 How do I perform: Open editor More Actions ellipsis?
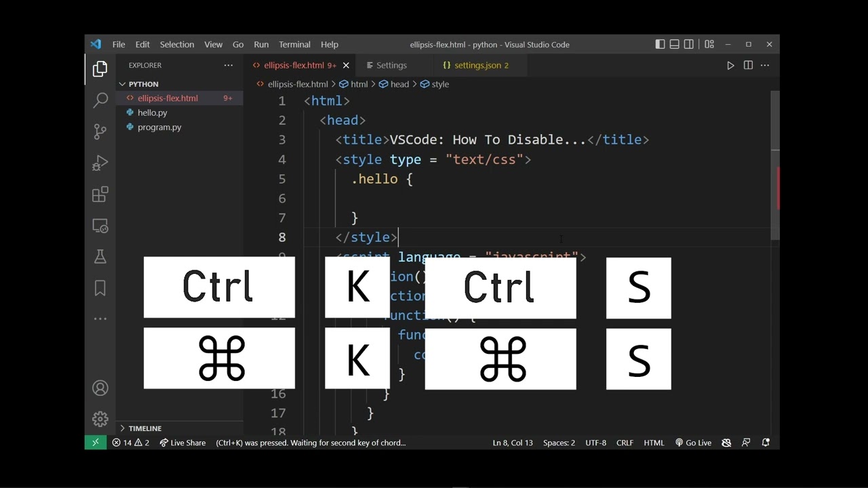[x=765, y=66]
